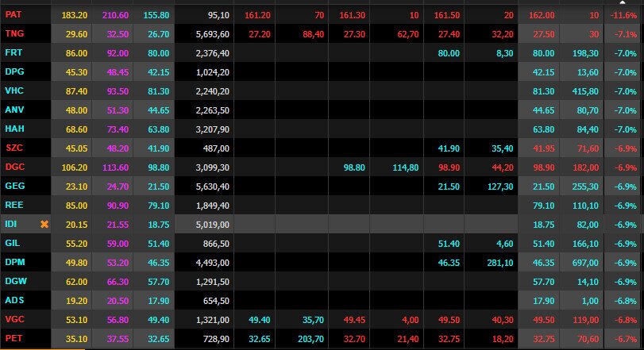Click DPM matched volume 697,00
This screenshot has height=350, width=644.
[x=585, y=263]
